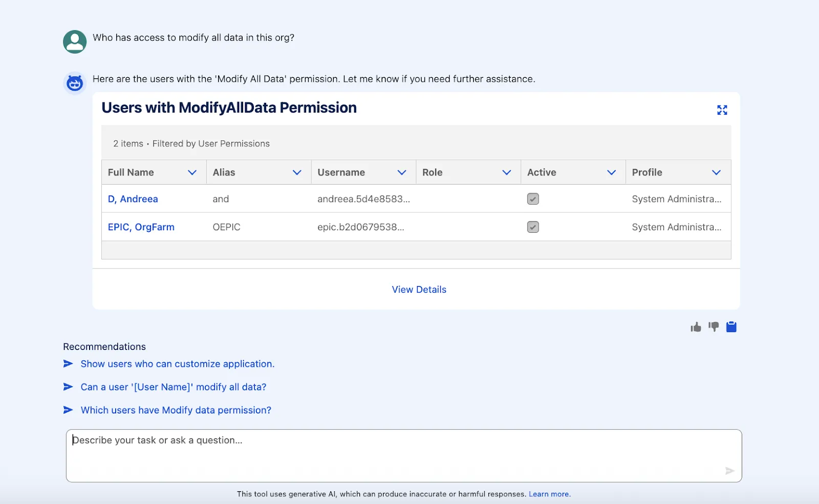
Task: Toggle Active checkbox for D, Andreea
Action: 533,199
